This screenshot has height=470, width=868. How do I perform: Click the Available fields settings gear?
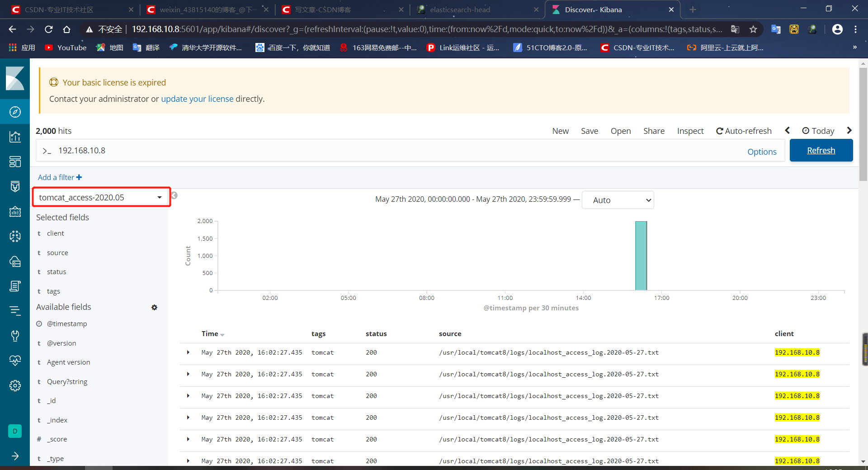point(154,307)
